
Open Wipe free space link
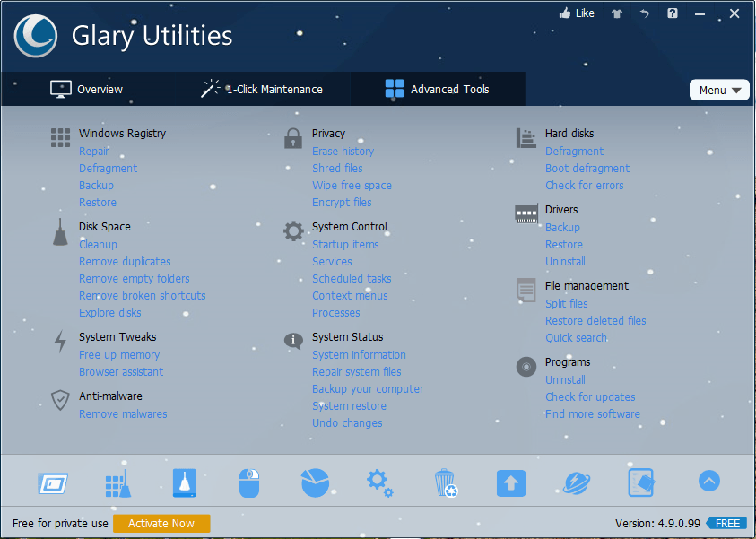(x=352, y=186)
